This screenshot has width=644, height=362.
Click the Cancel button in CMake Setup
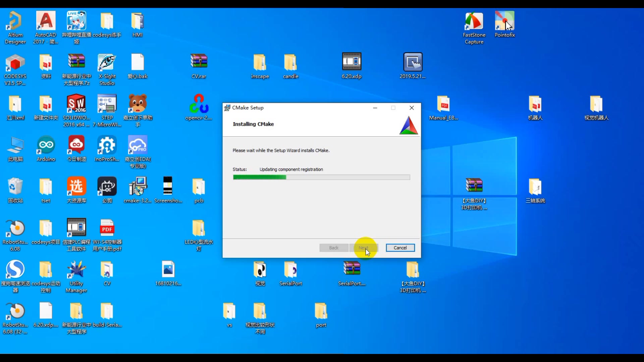(x=400, y=248)
